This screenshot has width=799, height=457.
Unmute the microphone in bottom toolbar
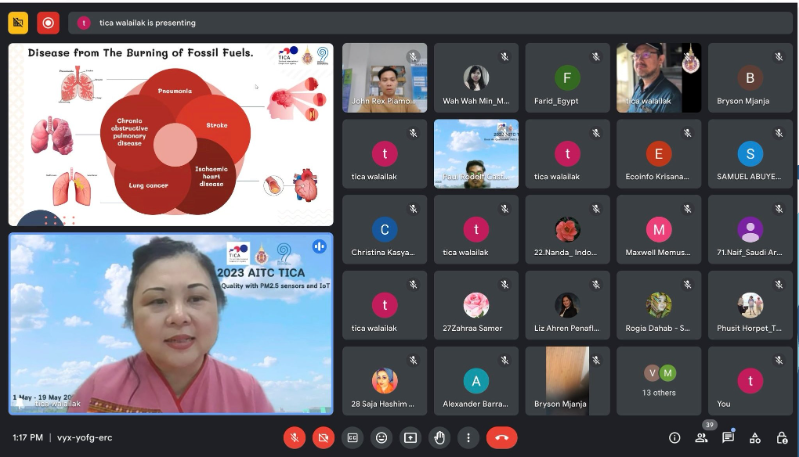pyautogui.click(x=294, y=437)
